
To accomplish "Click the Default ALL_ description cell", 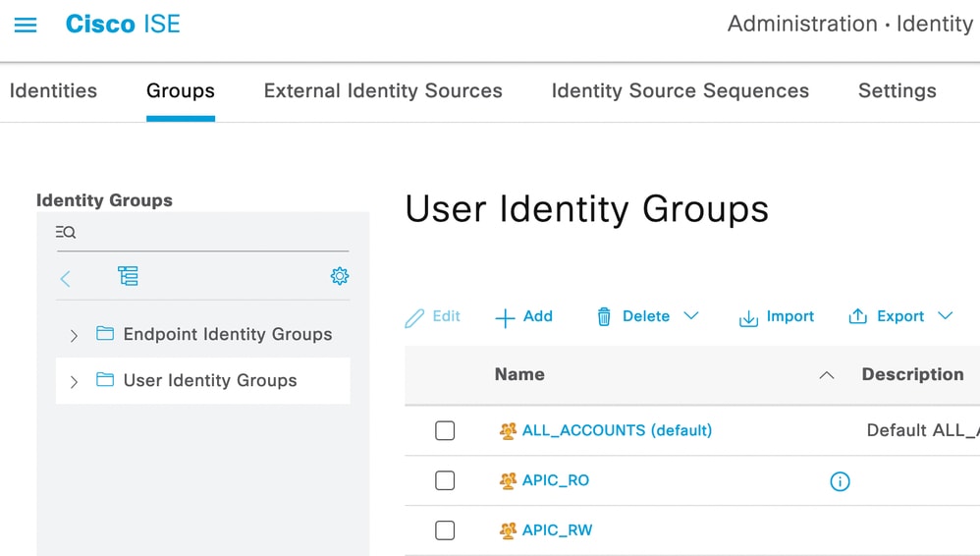I will tap(923, 430).
